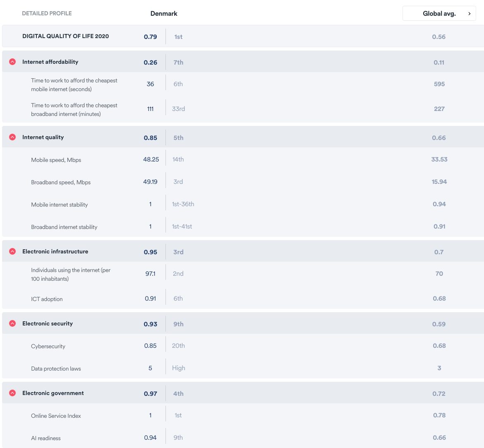Collapse the Internet quality section
Screen dimensions: 484x448
pos(12,137)
